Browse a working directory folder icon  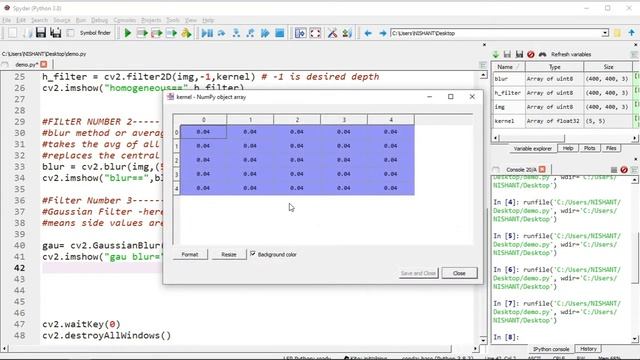(x=618, y=33)
